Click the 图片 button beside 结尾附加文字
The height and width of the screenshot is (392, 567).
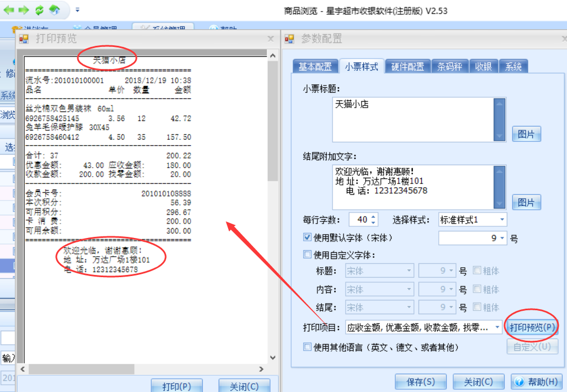526,203
